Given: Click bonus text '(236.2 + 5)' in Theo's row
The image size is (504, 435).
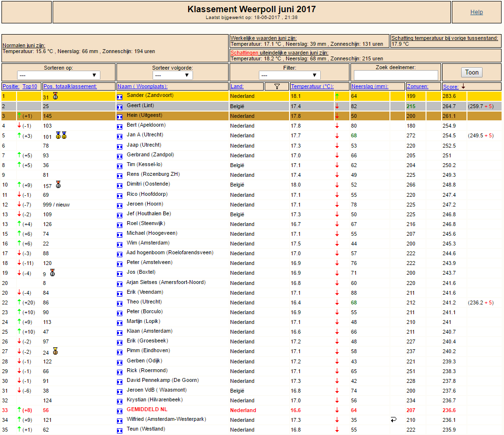Looking at the screenshot, I should click(x=481, y=303).
